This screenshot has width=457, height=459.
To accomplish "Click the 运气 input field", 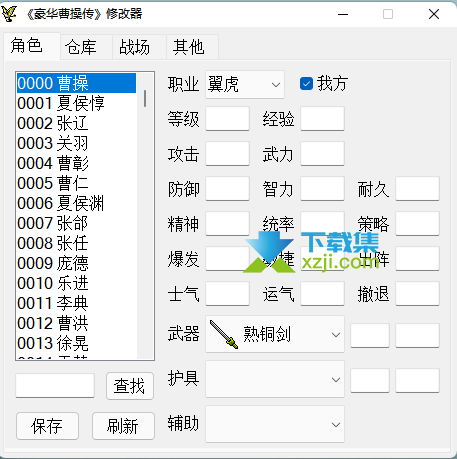I will [x=322, y=294].
